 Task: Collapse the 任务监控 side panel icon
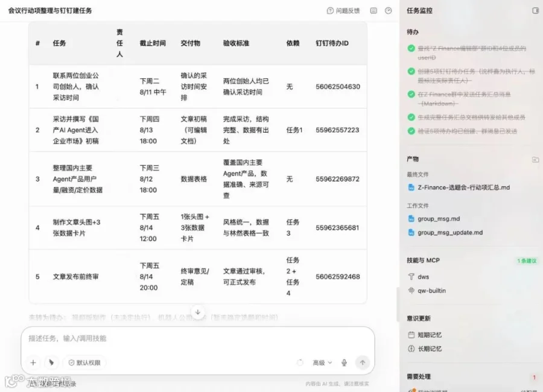point(535,11)
